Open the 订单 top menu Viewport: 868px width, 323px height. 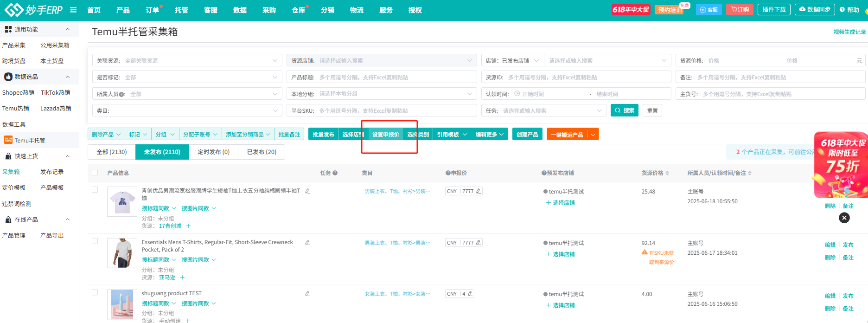(x=152, y=10)
